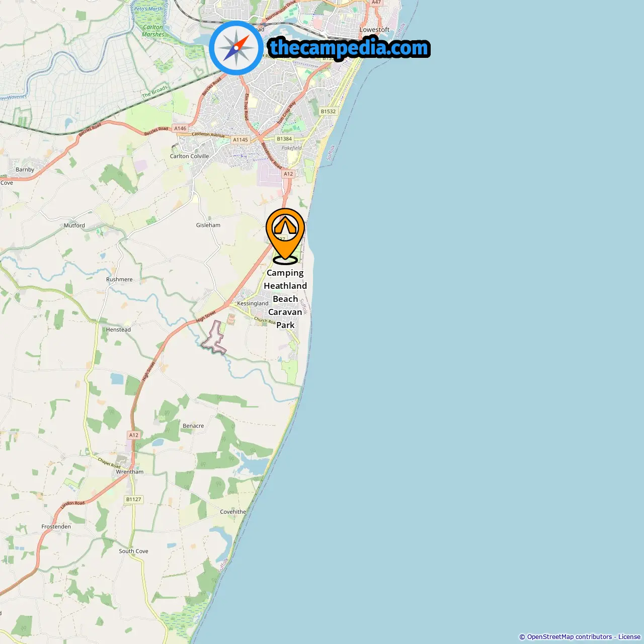644x644 pixels.
Task: Select the Lowestoft town label
Action: 374,30
